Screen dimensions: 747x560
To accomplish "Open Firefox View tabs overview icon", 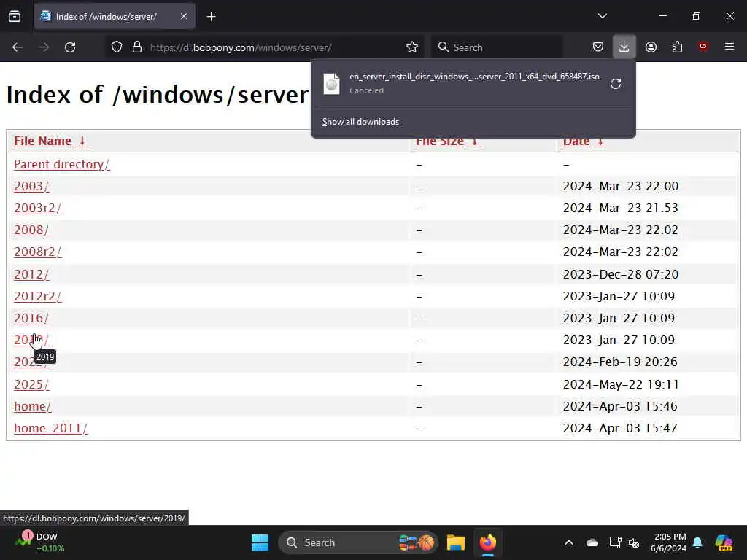I will pyautogui.click(x=15, y=17).
